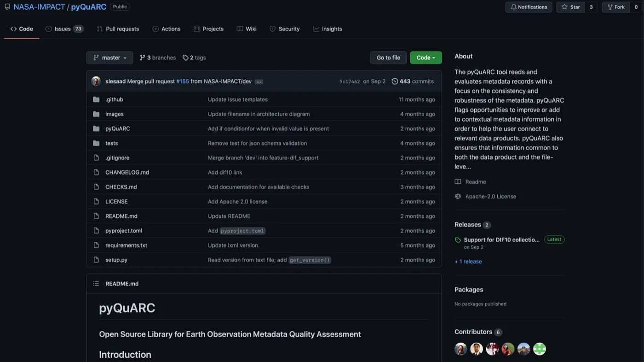
Task: Click the file icon beside .gitignore
Action: [x=96, y=158]
